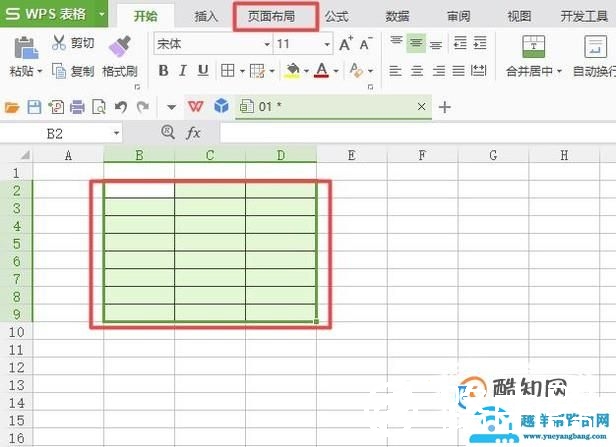Select the 01 document tab
This screenshot has height=447, width=616.
[334, 106]
